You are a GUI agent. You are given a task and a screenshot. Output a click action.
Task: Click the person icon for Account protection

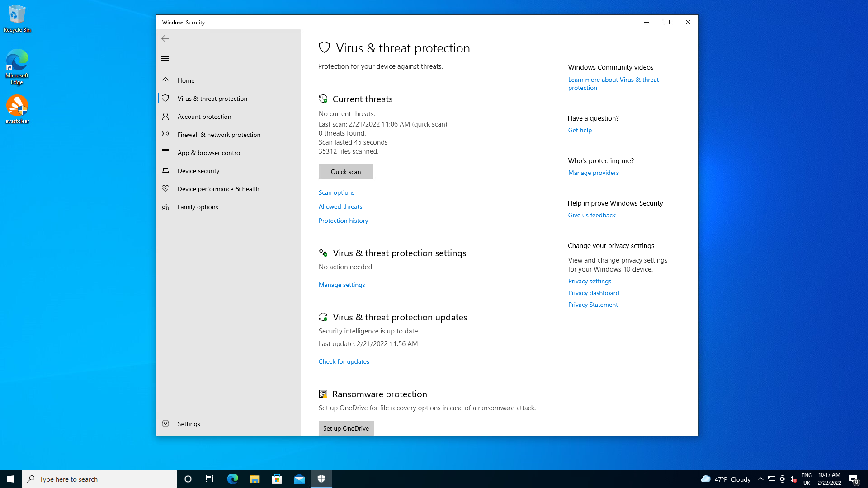[x=165, y=117]
